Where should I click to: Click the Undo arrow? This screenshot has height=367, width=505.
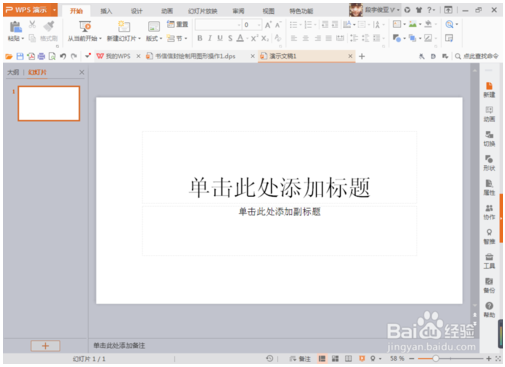coord(63,56)
